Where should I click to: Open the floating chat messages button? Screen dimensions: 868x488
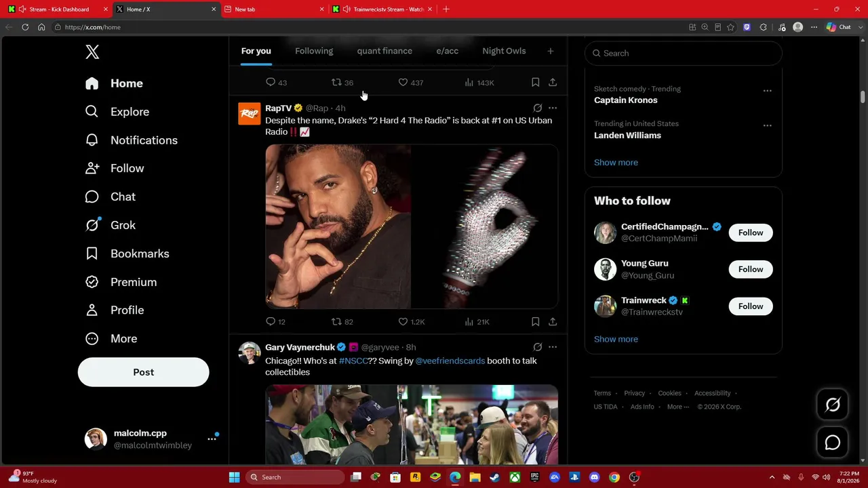tap(833, 443)
